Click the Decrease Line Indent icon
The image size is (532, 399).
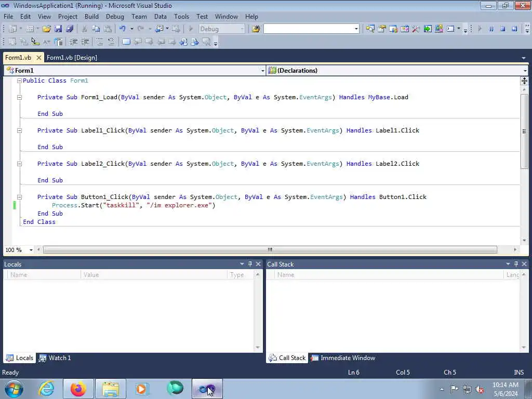coord(73,42)
